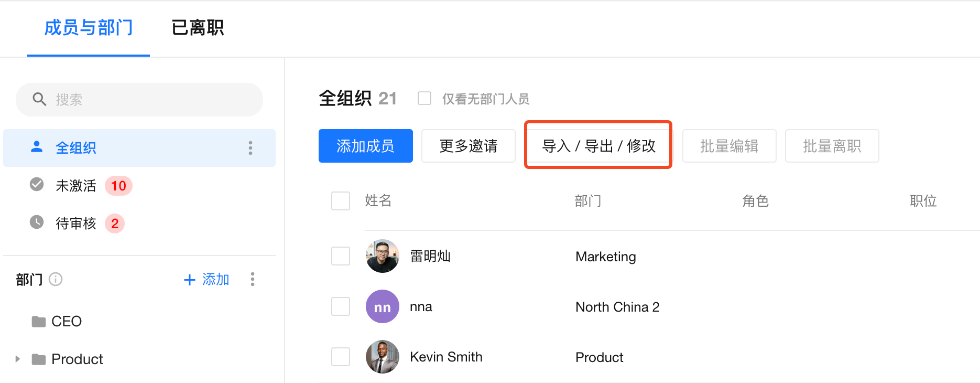This screenshot has width=980, height=383.
Task: Click the search magnifier icon
Action: coord(39,99)
